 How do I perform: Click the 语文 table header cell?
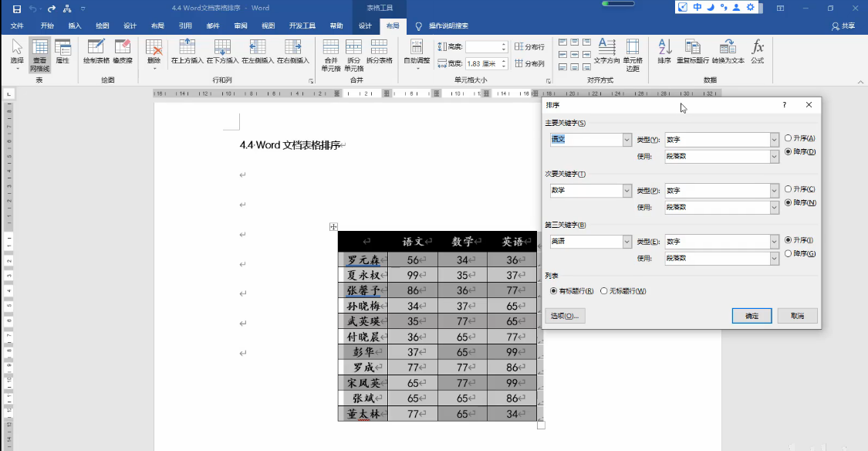click(x=413, y=241)
